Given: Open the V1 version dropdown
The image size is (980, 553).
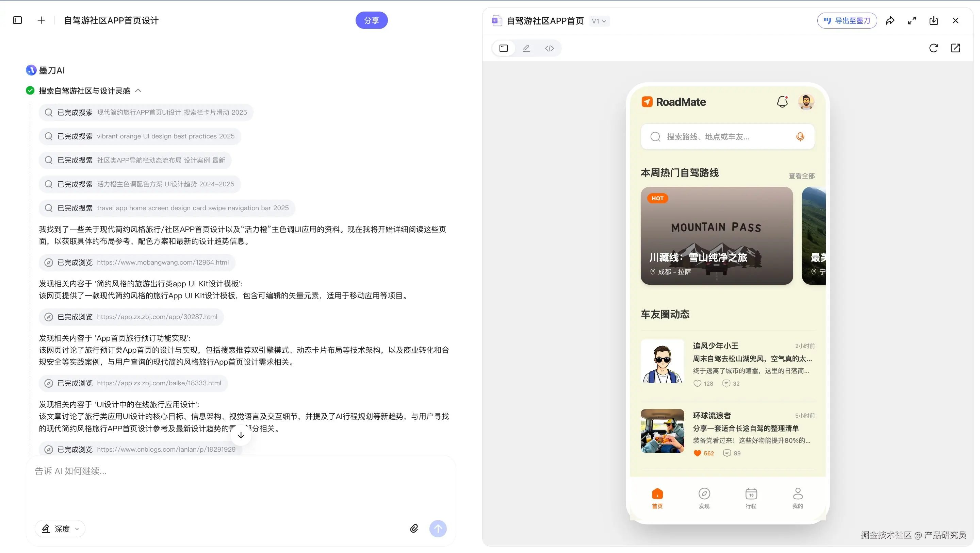Looking at the screenshot, I should (x=599, y=21).
